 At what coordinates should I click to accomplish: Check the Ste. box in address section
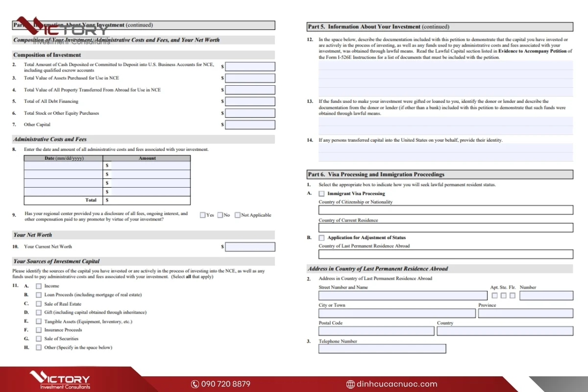pos(503,295)
